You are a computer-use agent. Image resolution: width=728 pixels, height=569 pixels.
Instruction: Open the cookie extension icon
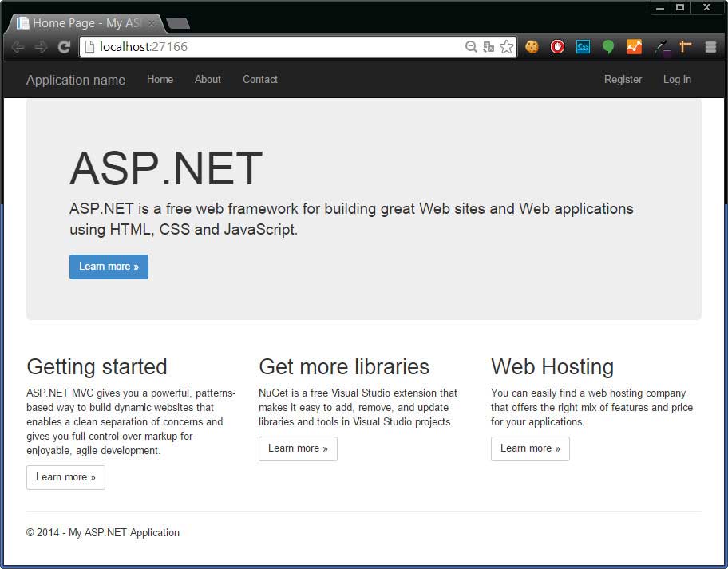pyautogui.click(x=532, y=47)
